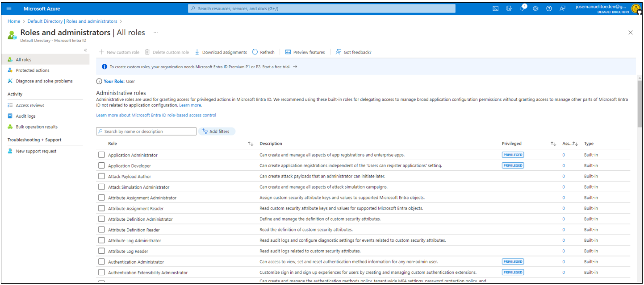Select Attribute Definition Administrator checkbox
Screen dimensions: 644x285
(101, 219)
